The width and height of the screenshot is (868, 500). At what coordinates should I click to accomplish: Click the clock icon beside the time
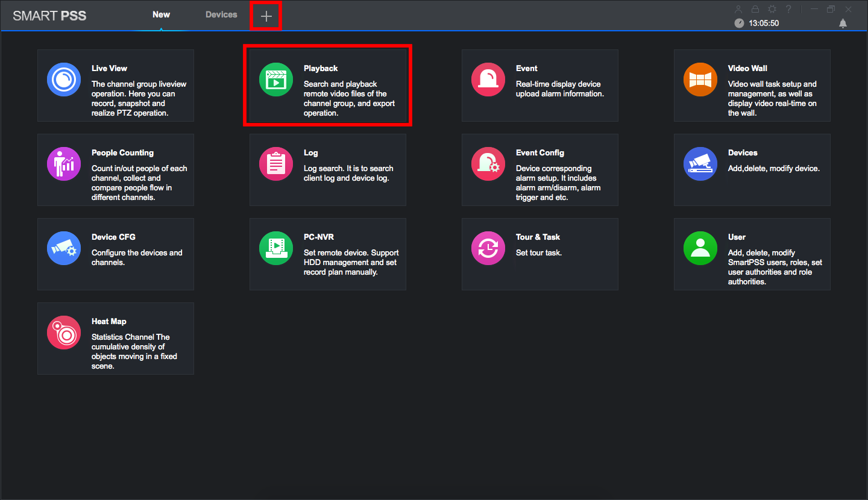click(x=739, y=23)
